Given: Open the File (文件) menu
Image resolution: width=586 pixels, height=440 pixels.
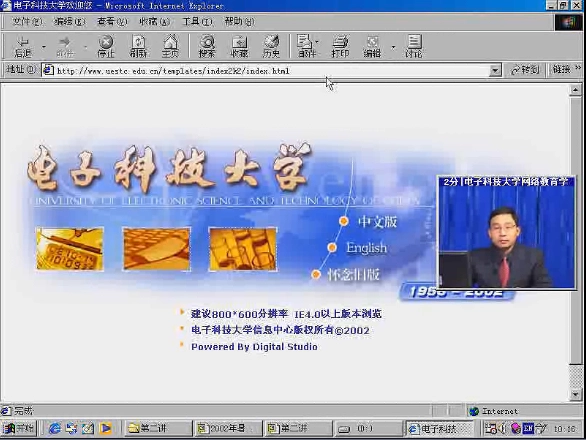Looking at the screenshot, I should [x=27, y=22].
